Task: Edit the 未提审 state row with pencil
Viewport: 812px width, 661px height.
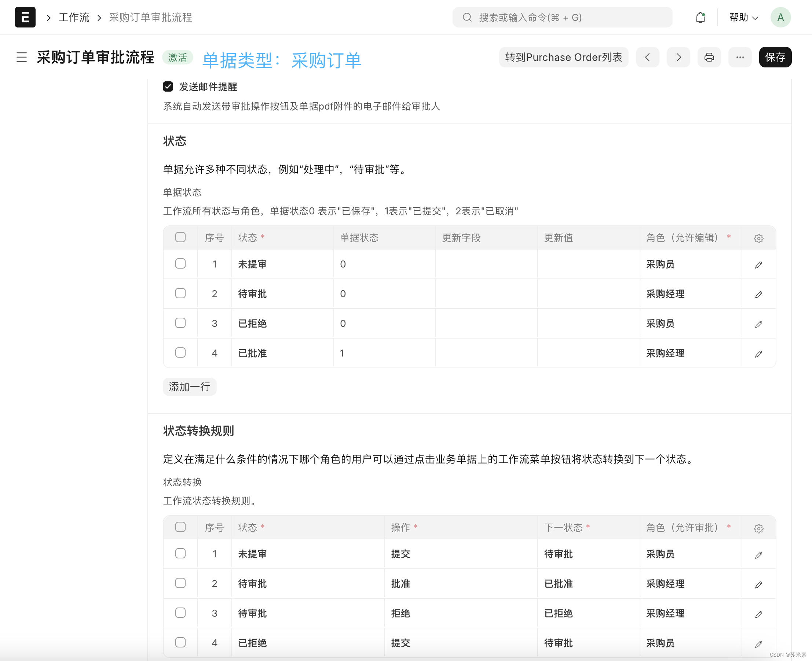Action: point(758,265)
